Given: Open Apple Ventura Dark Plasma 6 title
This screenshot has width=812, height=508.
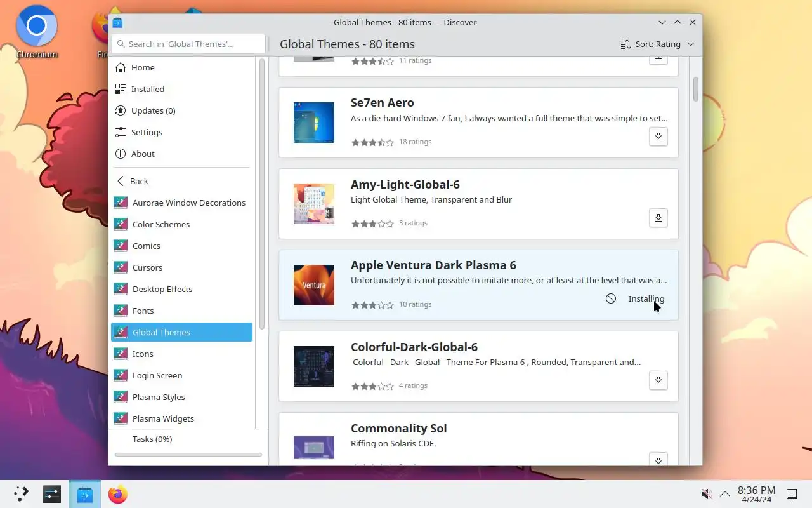Looking at the screenshot, I should (433, 265).
